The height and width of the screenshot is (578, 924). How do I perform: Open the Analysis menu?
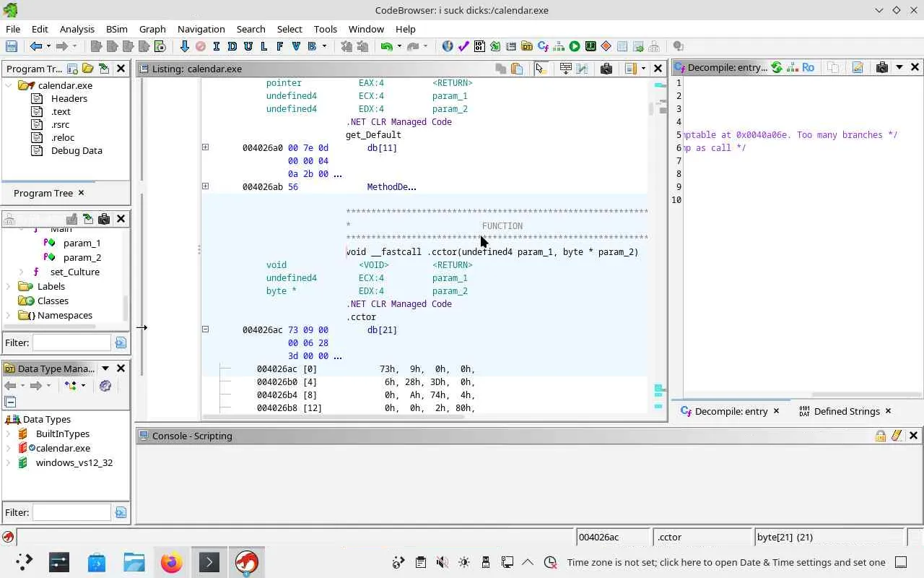coord(77,29)
